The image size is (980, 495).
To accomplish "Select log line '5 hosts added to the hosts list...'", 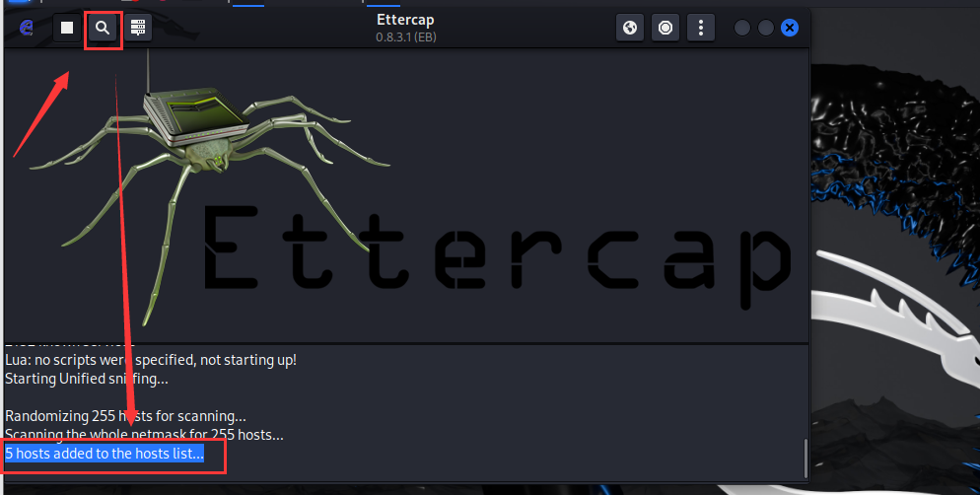I will pyautogui.click(x=105, y=454).
